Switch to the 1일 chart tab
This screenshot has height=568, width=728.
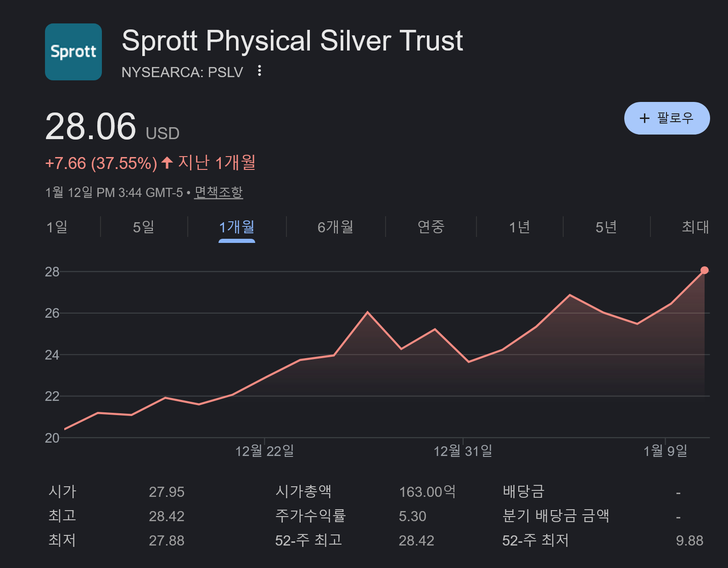tap(57, 227)
